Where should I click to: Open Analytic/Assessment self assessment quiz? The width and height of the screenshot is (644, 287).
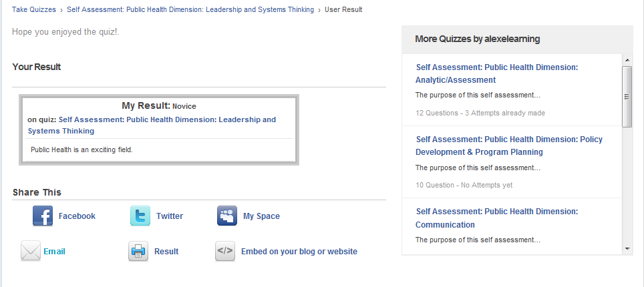pyautogui.click(x=496, y=73)
